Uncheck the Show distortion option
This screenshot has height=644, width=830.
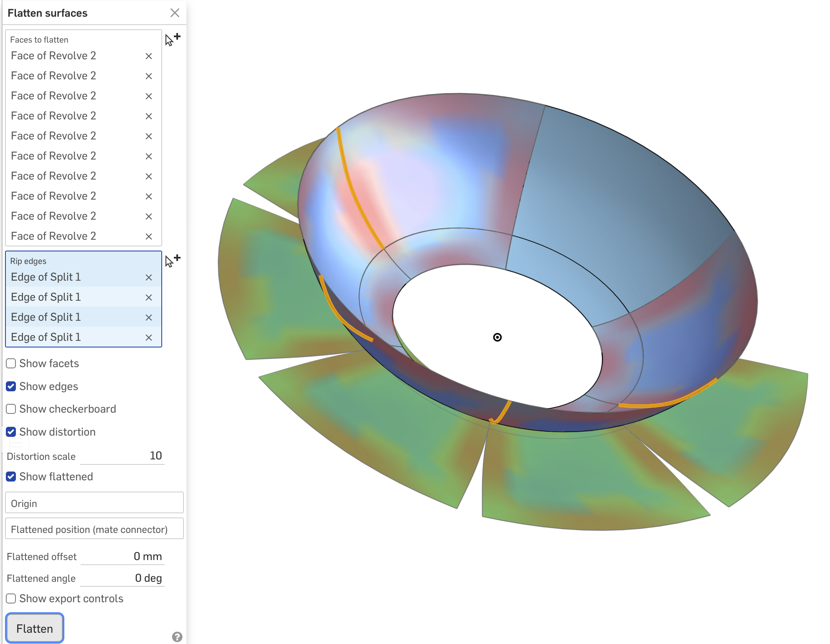point(11,432)
